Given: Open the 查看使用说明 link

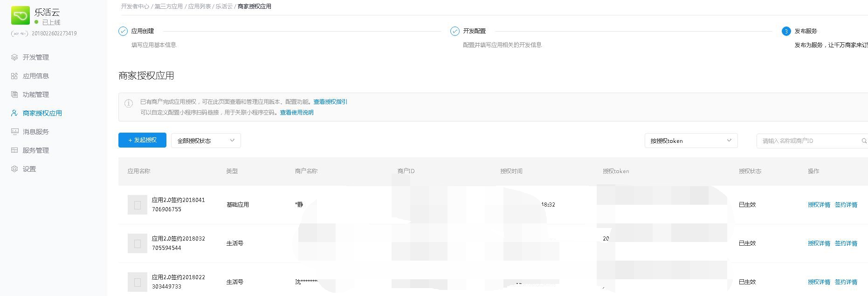Looking at the screenshot, I should [297, 112].
